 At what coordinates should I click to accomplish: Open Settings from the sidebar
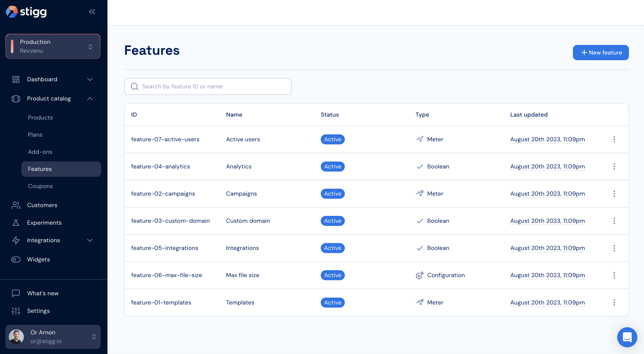[38, 311]
